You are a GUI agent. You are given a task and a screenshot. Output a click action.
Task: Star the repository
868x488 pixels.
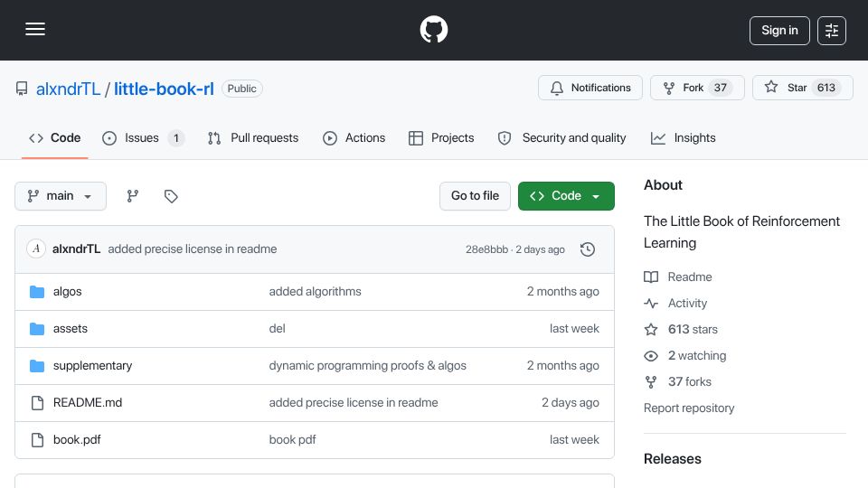(x=802, y=88)
